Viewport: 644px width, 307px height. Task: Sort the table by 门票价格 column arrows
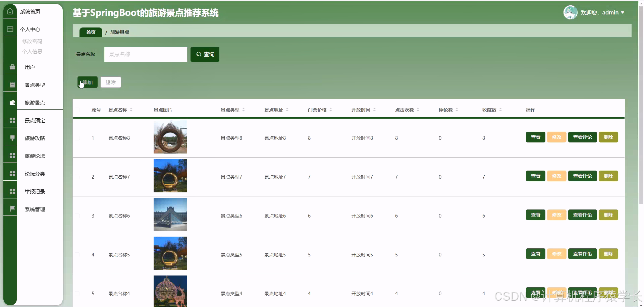click(x=331, y=110)
